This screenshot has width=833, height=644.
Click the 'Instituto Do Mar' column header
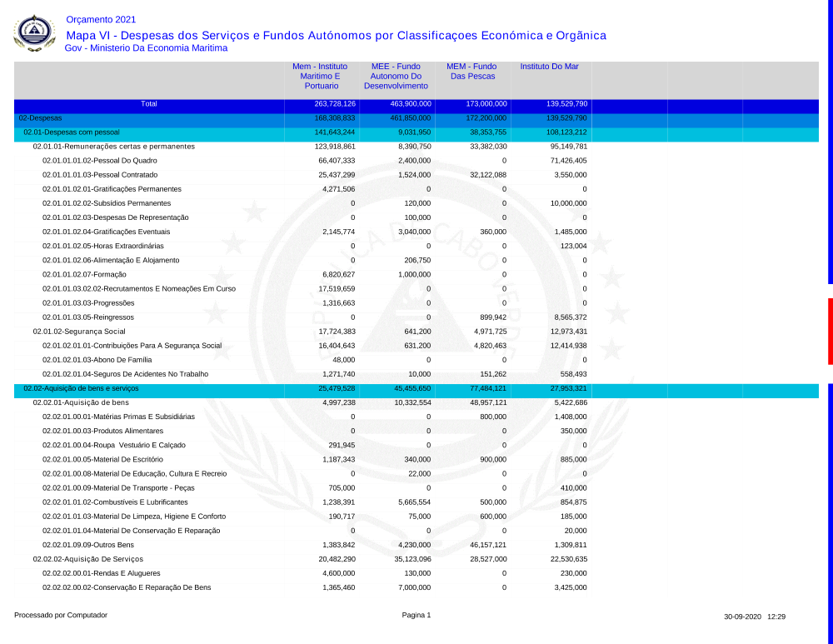[549, 66]
